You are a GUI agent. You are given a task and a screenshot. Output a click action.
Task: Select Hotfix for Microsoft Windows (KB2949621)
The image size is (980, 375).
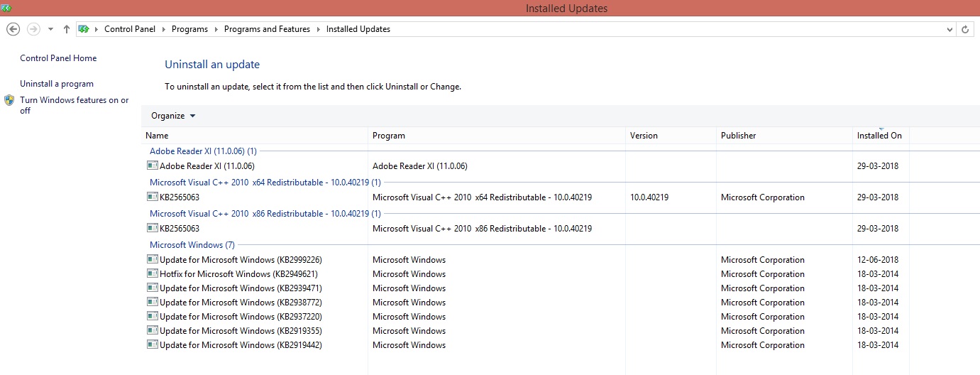[238, 273]
